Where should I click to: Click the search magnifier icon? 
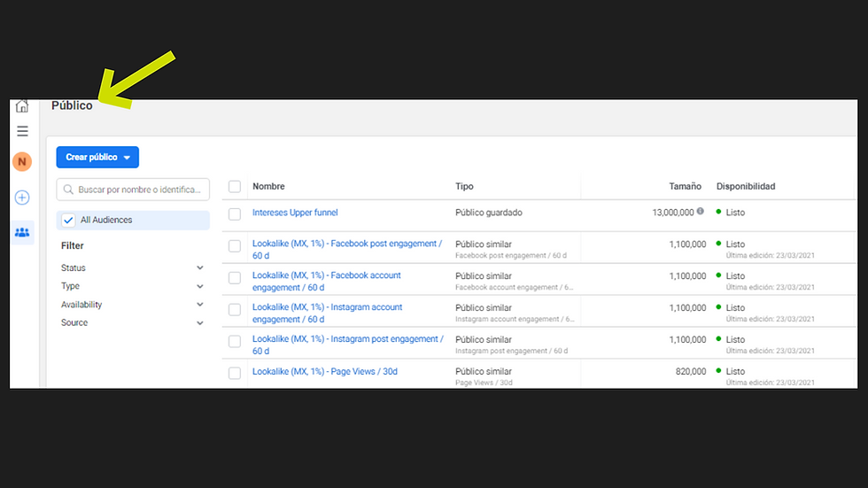[68, 190]
